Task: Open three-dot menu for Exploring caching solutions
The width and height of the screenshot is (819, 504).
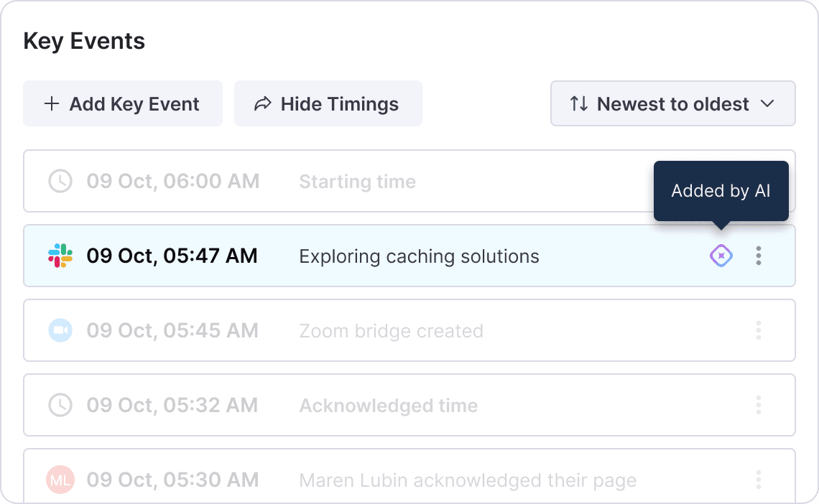Action: point(759,256)
